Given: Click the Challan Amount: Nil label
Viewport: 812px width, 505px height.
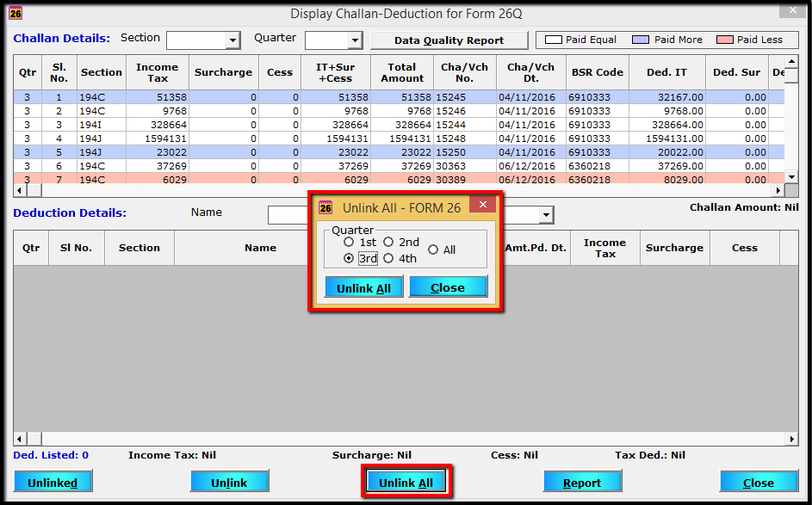Looking at the screenshot, I should pos(744,207).
